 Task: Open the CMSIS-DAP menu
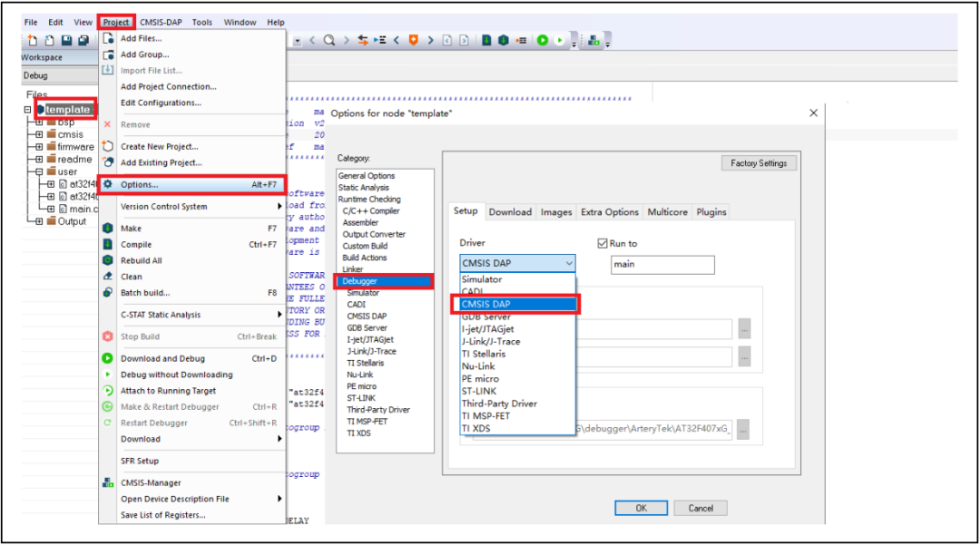pos(161,22)
